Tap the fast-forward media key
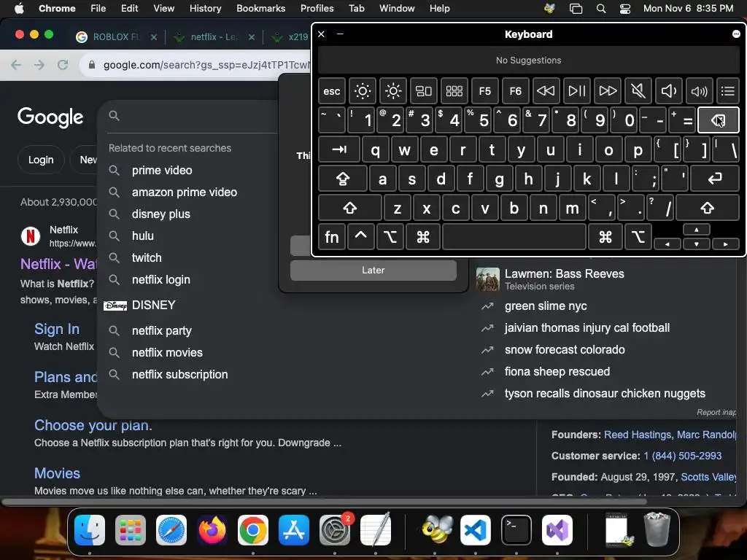The height and width of the screenshot is (560, 747). 608,91
